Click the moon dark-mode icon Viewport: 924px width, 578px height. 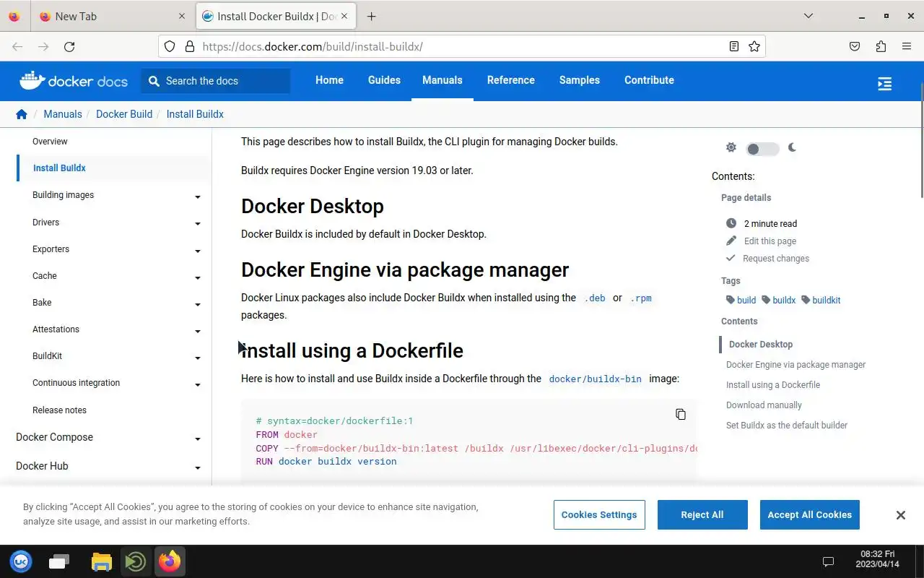tap(792, 147)
